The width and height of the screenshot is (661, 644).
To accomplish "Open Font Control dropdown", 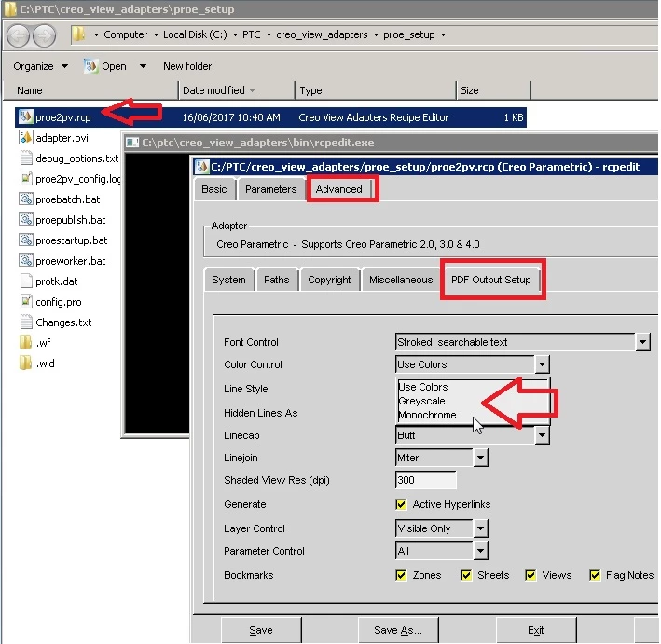I will [642, 342].
